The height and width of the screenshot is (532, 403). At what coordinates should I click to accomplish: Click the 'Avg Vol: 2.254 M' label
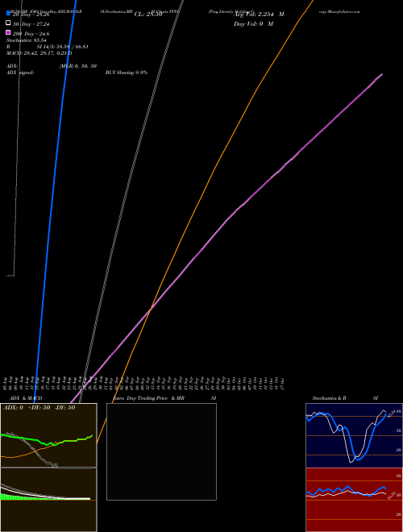pyautogui.click(x=259, y=15)
